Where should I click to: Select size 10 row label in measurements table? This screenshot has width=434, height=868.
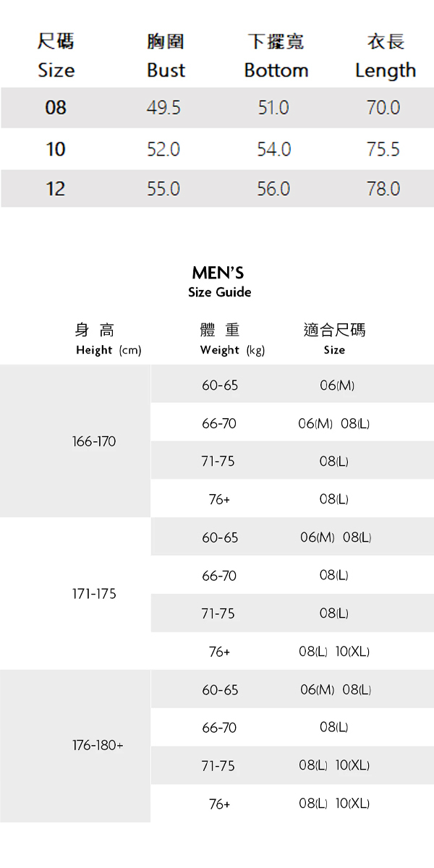click(56, 149)
